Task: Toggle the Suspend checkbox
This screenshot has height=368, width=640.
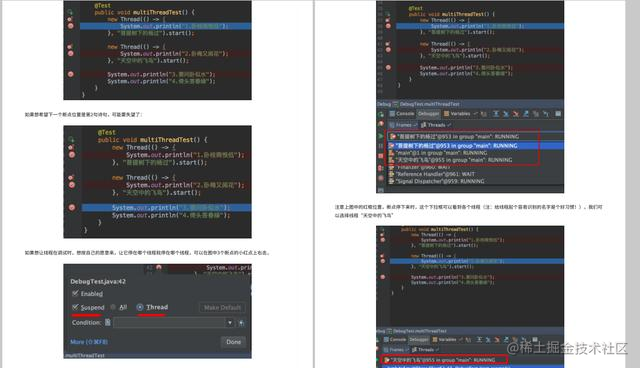Action: pos(75,307)
